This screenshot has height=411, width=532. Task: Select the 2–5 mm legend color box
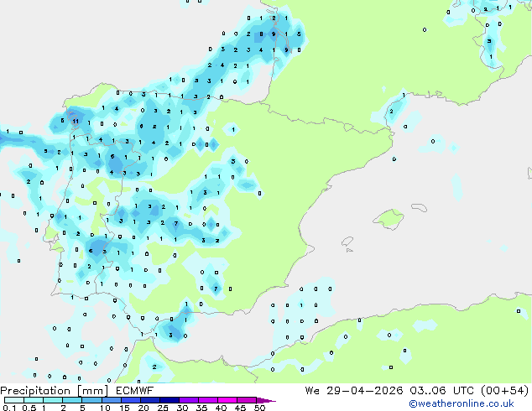(72, 400)
